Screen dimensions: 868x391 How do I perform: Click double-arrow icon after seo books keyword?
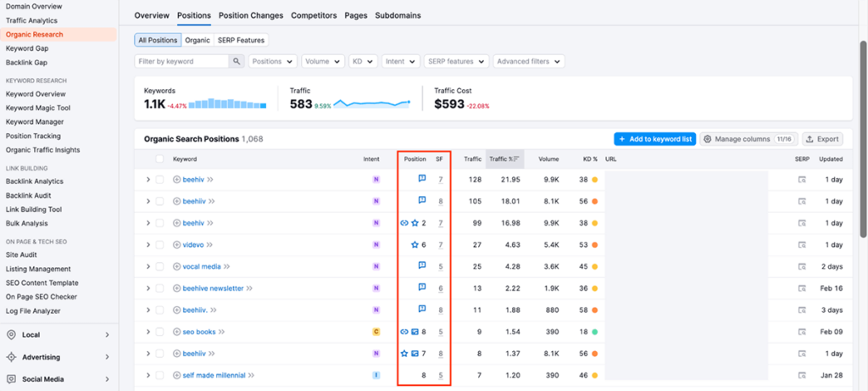click(x=221, y=332)
